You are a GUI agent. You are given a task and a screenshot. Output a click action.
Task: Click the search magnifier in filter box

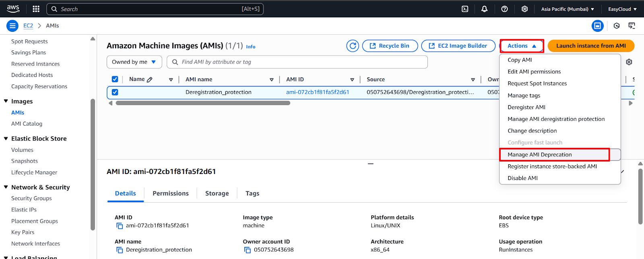[175, 62]
